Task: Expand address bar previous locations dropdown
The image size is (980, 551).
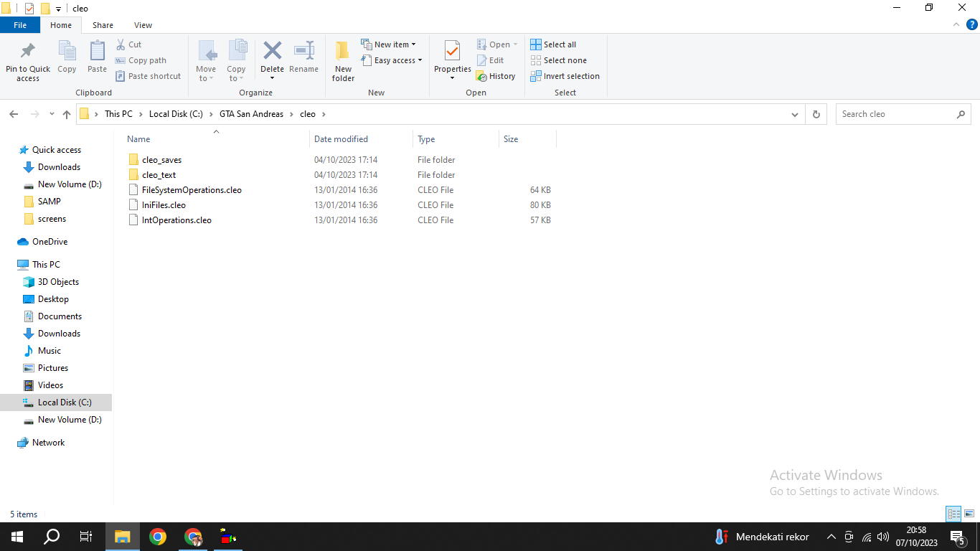Action: coord(794,114)
